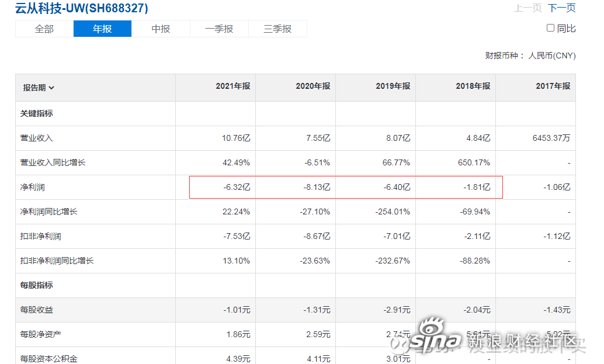
Task: Select the 2020年报 column header
Action: pos(313,86)
